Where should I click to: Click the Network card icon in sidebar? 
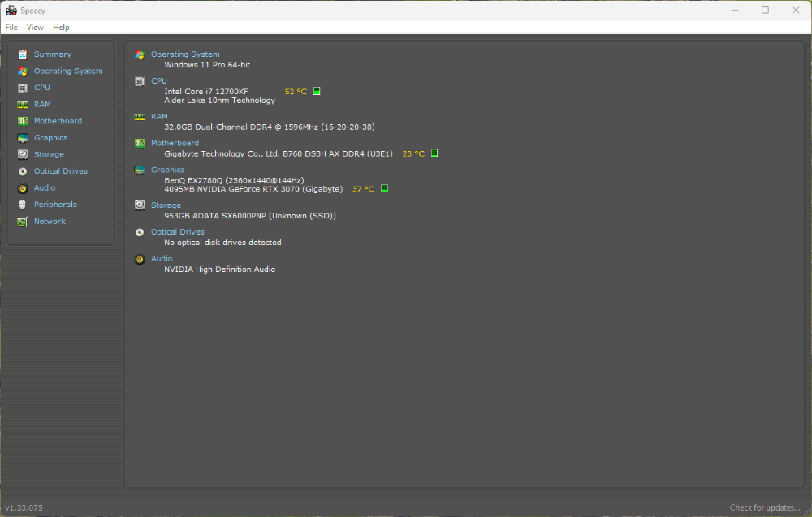pyautogui.click(x=22, y=222)
